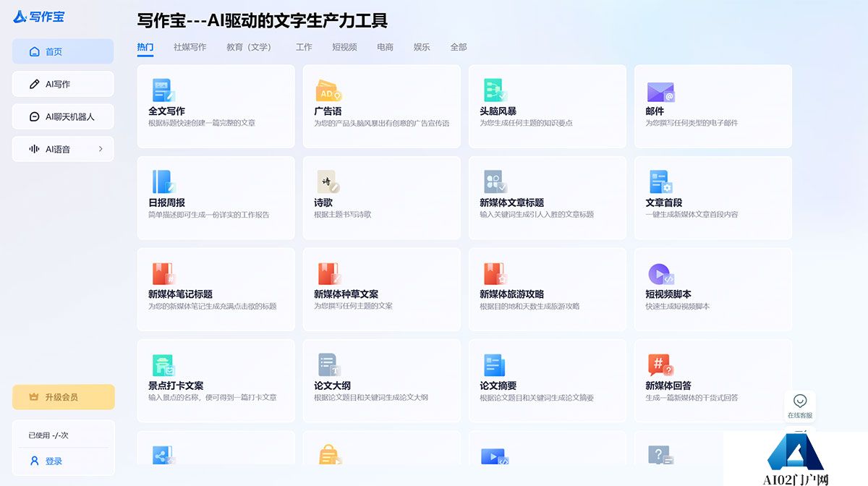This screenshot has height=486, width=868.
Task: Click the 新媒体笔记标题 red book icon
Action: click(163, 273)
